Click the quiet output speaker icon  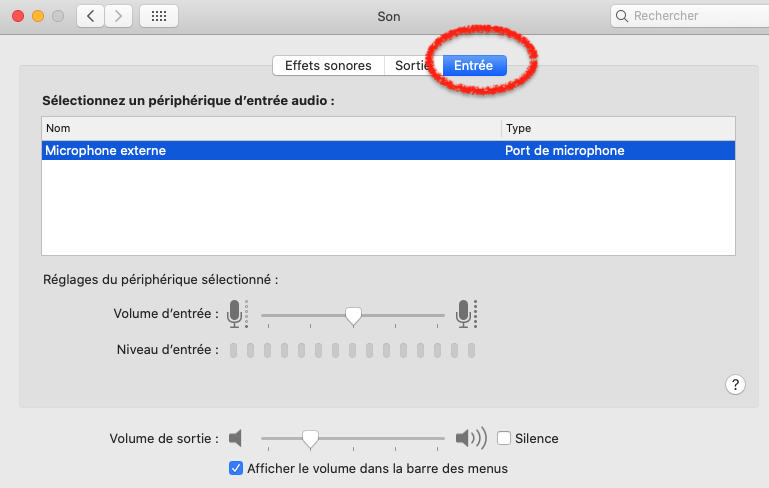pos(236,438)
